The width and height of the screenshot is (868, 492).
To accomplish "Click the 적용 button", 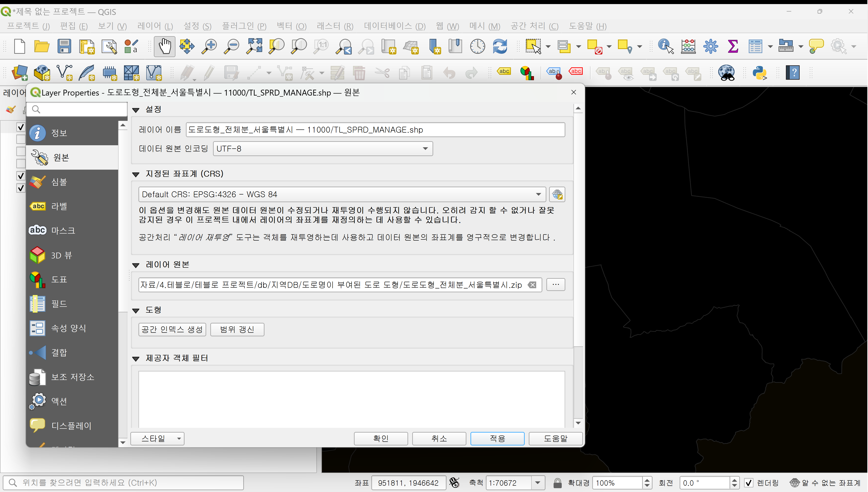I will tap(497, 439).
